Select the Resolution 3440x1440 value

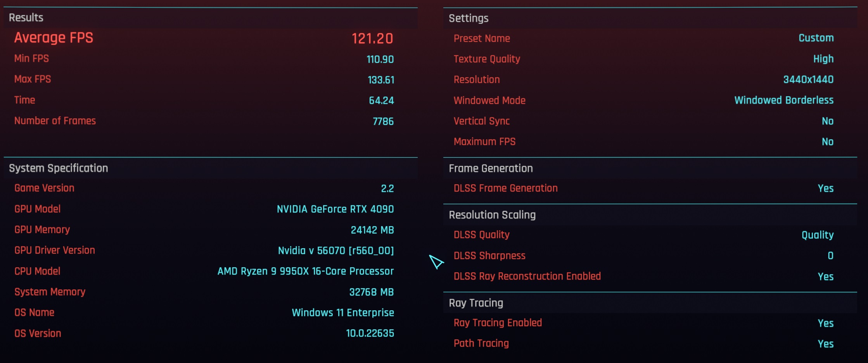(808, 80)
